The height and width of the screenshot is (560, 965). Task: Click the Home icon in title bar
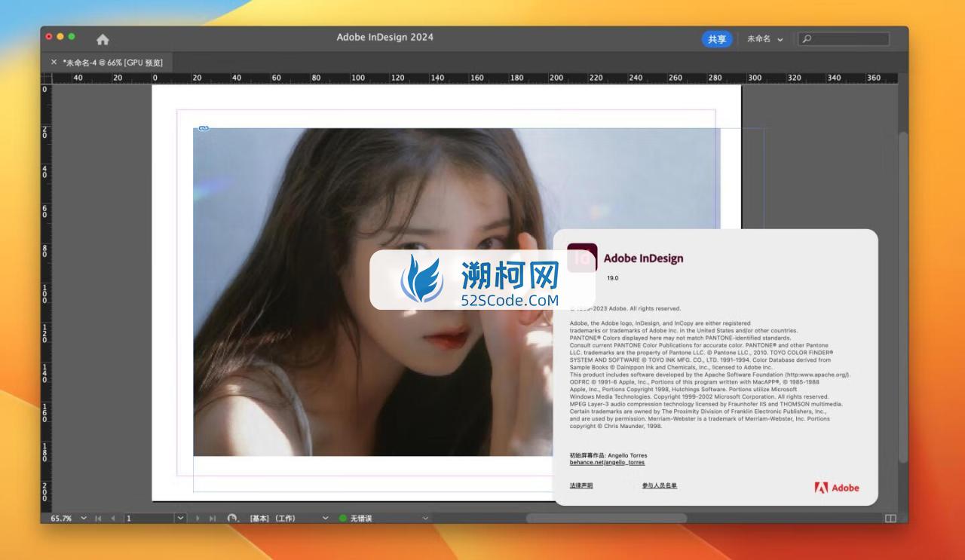pos(103,39)
